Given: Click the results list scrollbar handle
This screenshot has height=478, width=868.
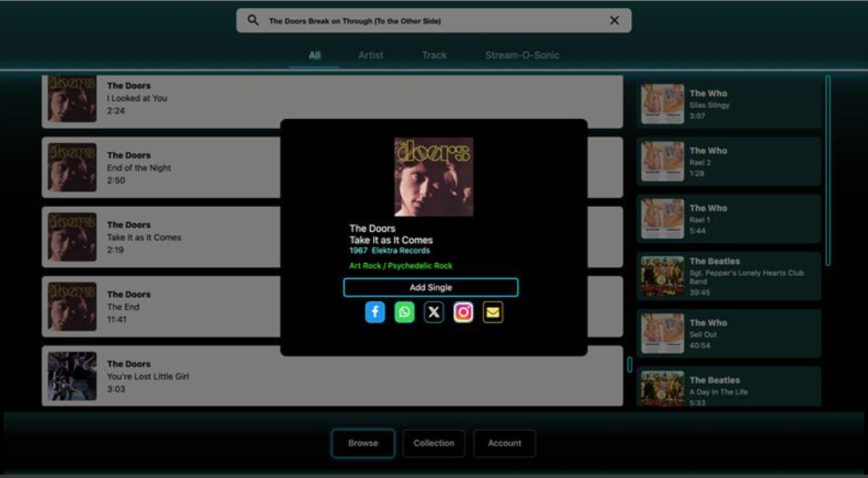Looking at the screenshot, I should click(x=629, y=365).
